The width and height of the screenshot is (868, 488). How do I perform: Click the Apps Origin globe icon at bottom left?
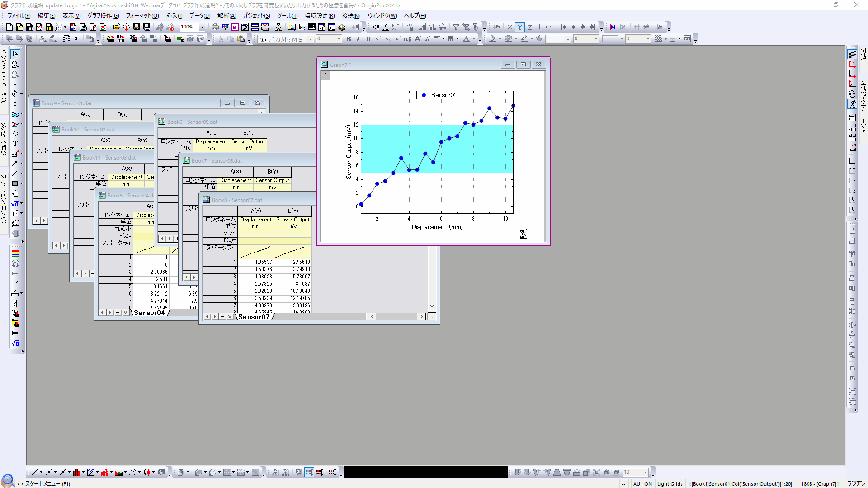pos(8,480)
